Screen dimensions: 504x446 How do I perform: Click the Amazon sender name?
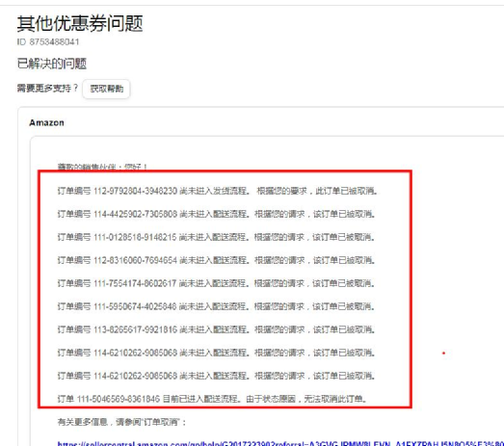pos(46,122)
